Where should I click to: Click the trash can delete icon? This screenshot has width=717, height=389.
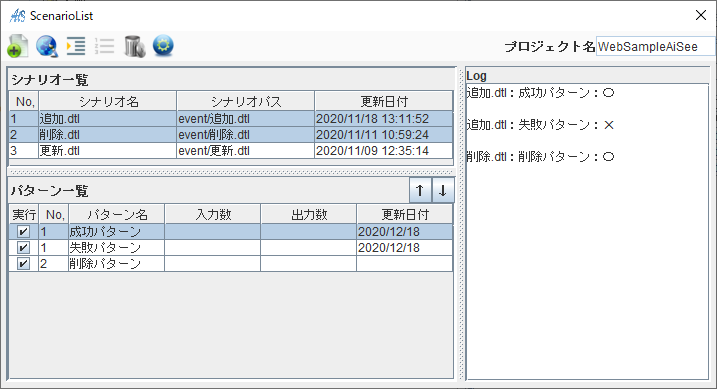click(x=135, y=46)
